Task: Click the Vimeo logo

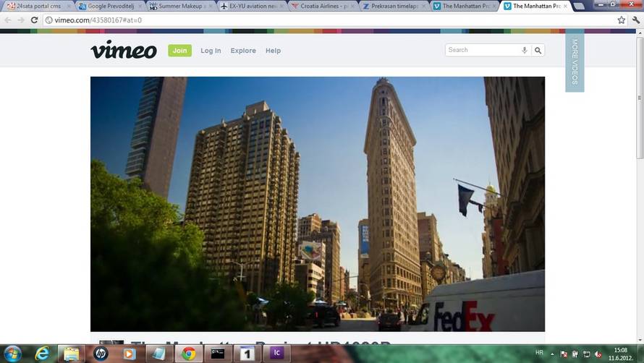Action: click(124, 50)
